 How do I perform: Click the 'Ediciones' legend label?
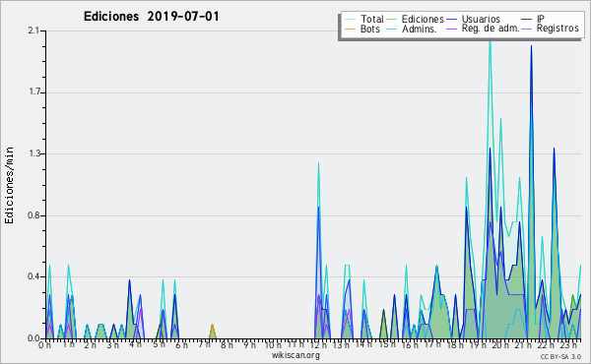click(423, 19)
